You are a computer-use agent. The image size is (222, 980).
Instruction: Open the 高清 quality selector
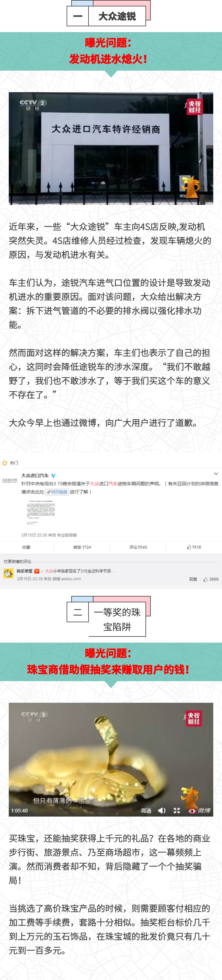click(x=146, y=811)
